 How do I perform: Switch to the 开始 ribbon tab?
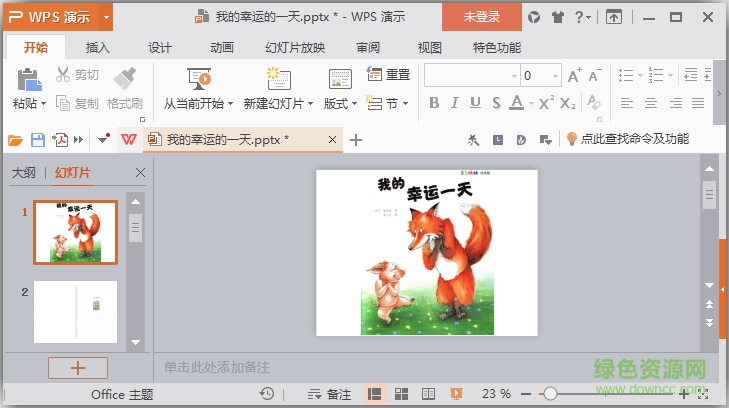click(35, 47)
